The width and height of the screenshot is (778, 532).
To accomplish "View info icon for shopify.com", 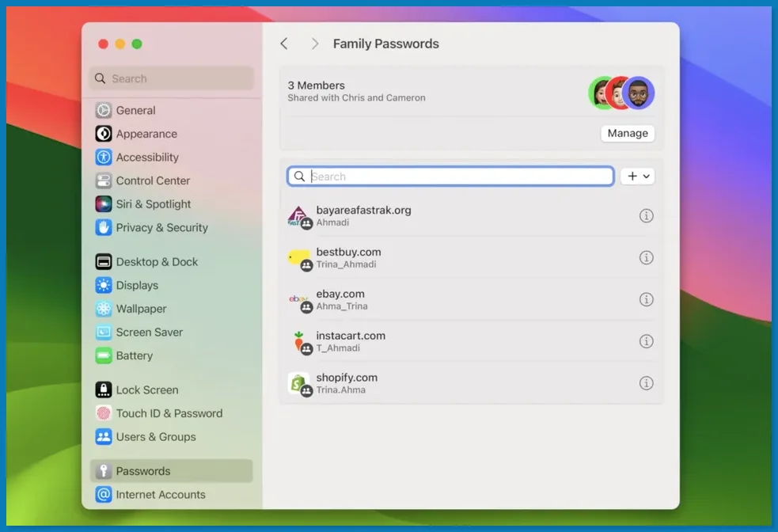I will 646,383.
